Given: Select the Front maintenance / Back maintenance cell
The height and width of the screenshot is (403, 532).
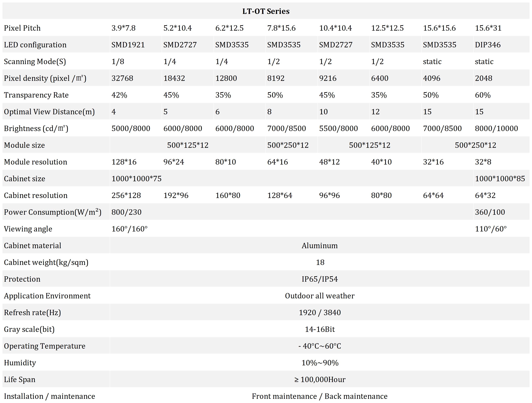Looking at the screenshot, I should [x=320, y=396].
